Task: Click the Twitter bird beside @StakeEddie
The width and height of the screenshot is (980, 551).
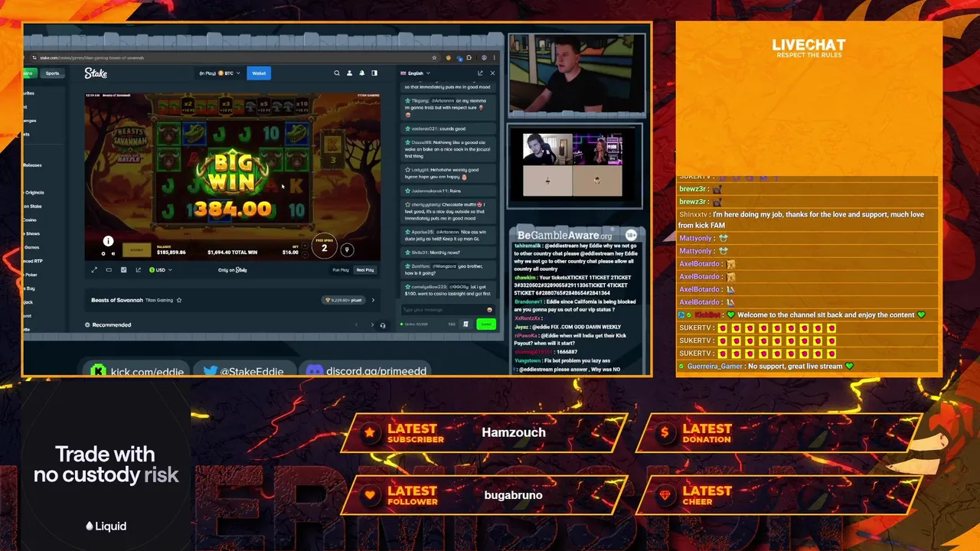Action: 210,371
